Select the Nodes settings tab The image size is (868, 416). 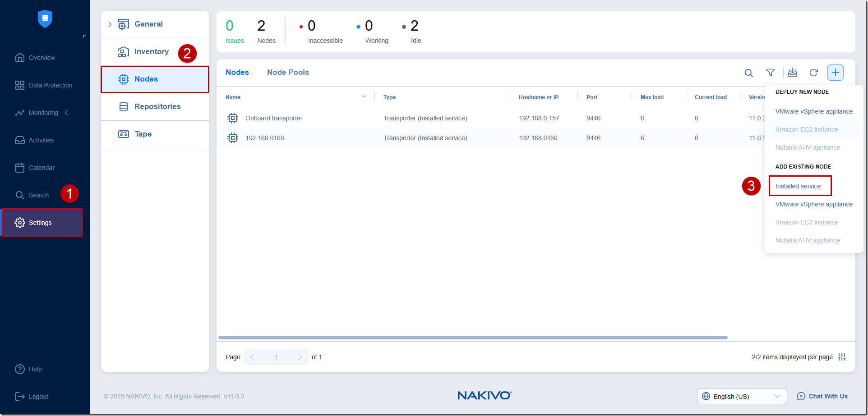(155, 79)
